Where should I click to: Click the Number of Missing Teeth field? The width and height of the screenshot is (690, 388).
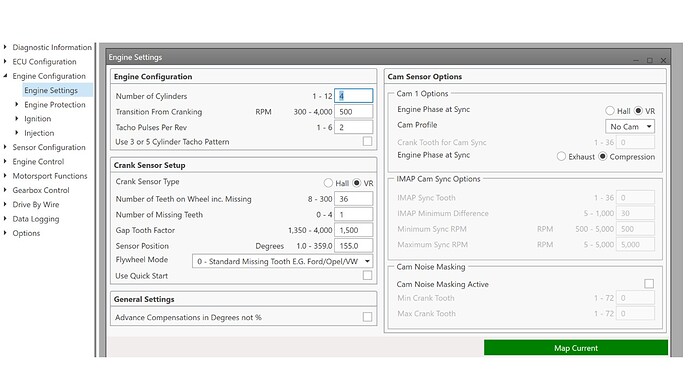353,215
